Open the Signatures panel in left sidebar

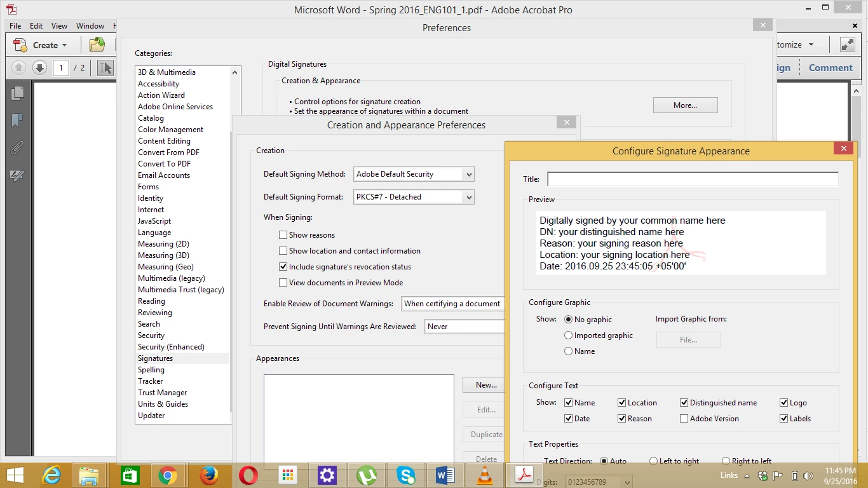(17, 176)
